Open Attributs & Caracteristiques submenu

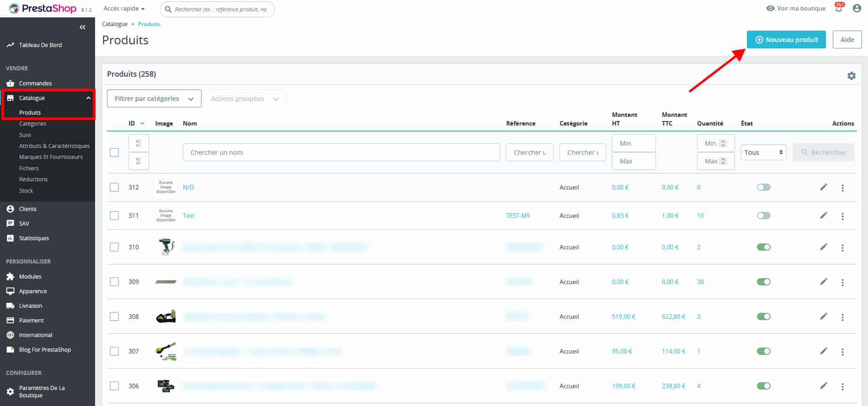point(54,146)
